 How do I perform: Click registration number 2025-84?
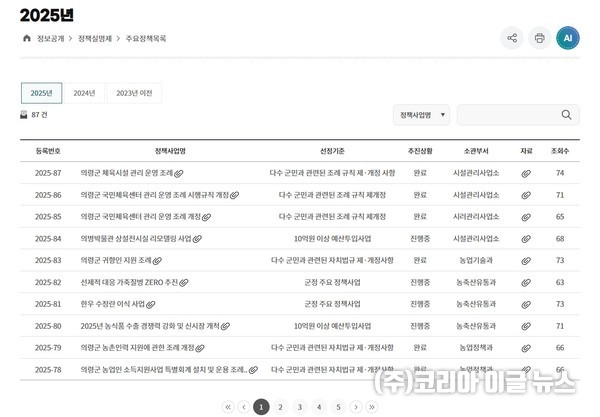[x=48, y=239]
